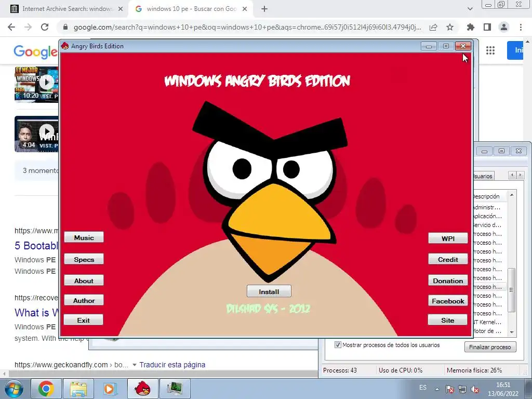Reload the Google search page
Screen dimensions: 532x399
(x=45, y=27)
